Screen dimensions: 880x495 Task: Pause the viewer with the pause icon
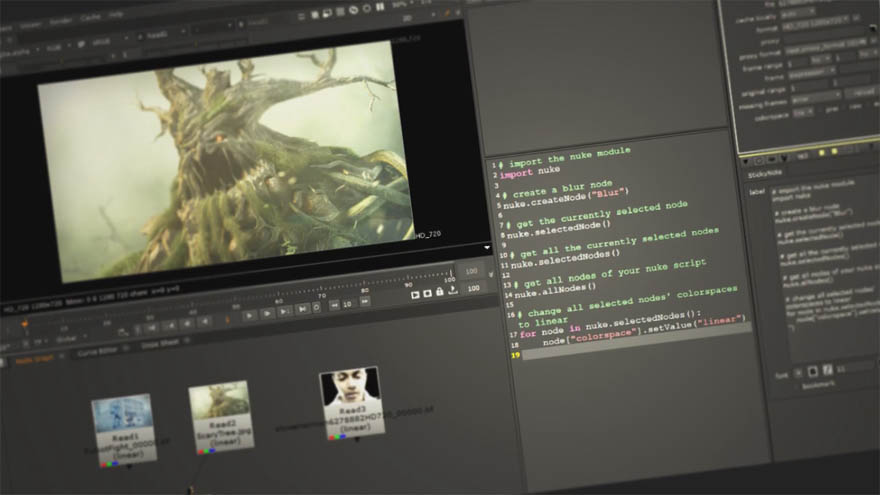(381, 7)
